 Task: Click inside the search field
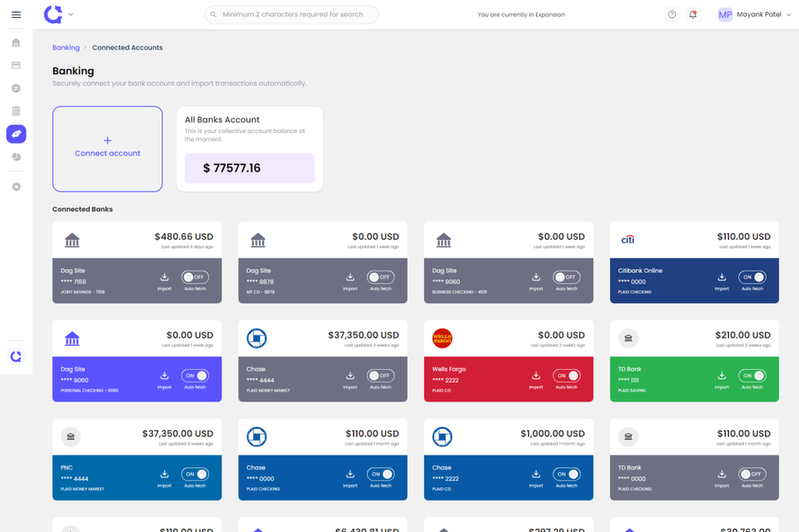pyautogui.click(x=291, y=15)
